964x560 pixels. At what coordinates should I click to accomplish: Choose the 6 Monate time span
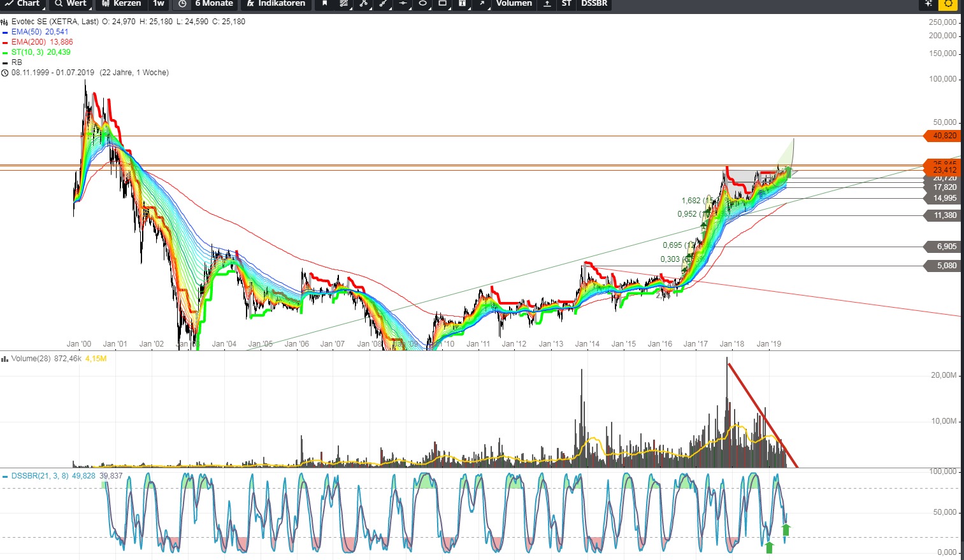point(214,4)
